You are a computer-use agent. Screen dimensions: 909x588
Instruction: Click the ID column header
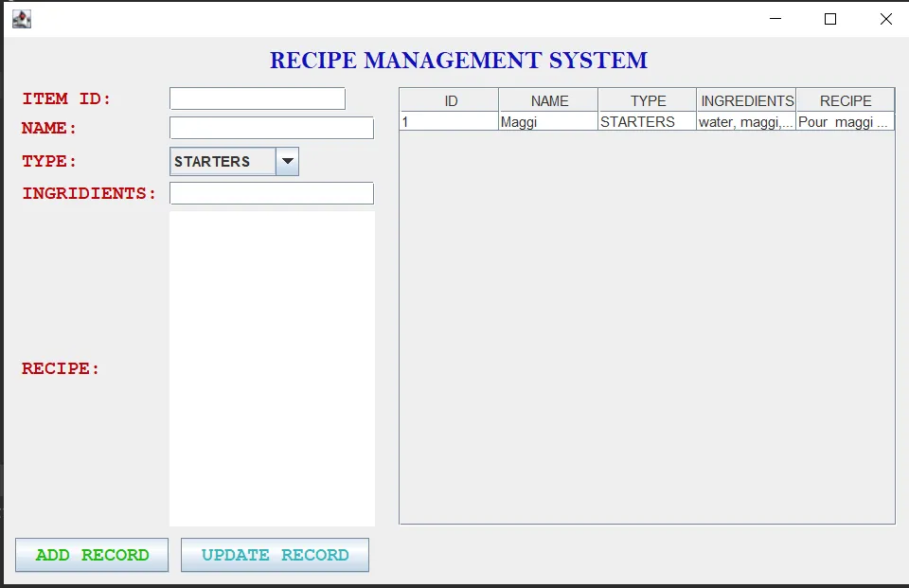449,99
